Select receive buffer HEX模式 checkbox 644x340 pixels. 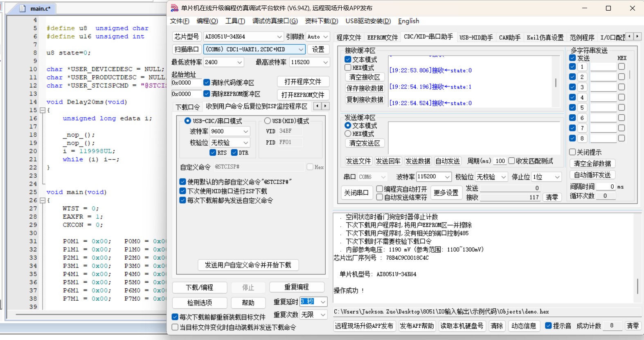[348, 68]
